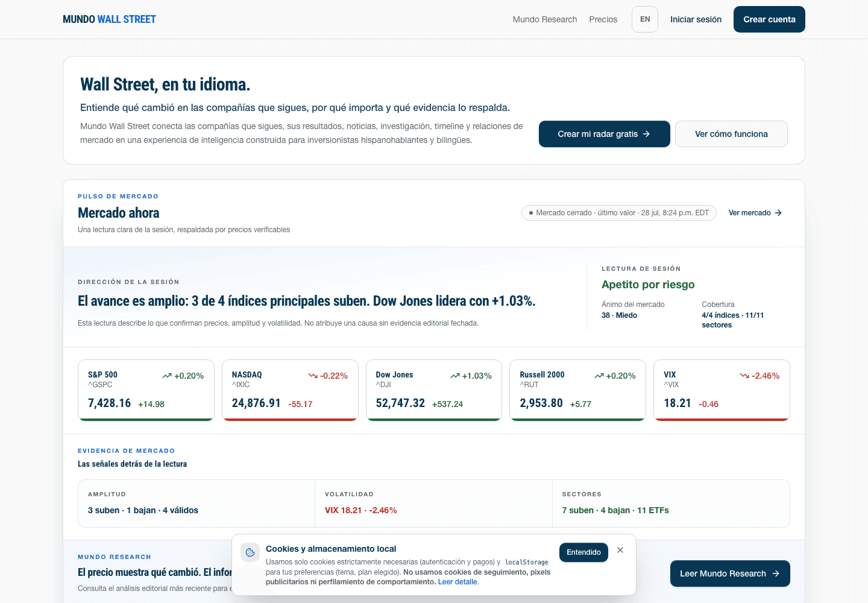Click the Sectores 7 suben cell
The height and width of the screenshot is (603, 868).
click(x=671, y=504)
